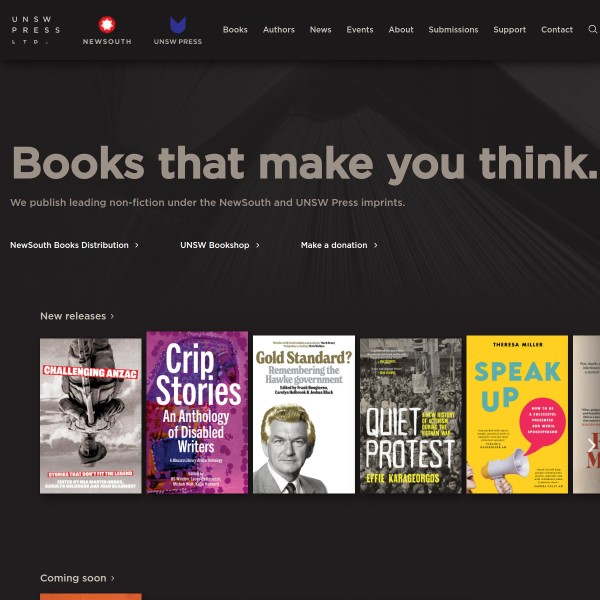600x600 pixels.
Task: Select Support in the navigation
Action: (509, 29)
